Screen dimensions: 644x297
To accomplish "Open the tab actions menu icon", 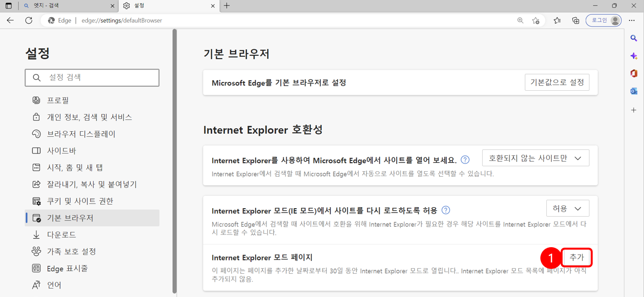I will (x=8, y=6).
